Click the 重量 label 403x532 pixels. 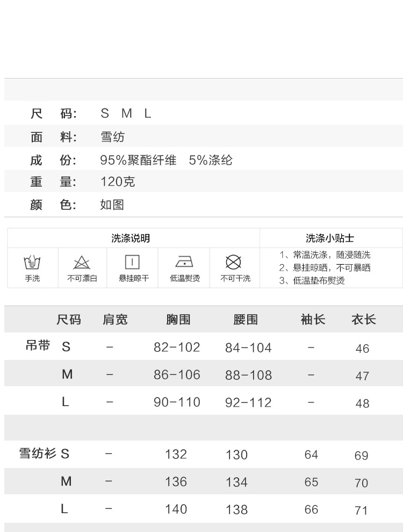[x=54, y=182]
